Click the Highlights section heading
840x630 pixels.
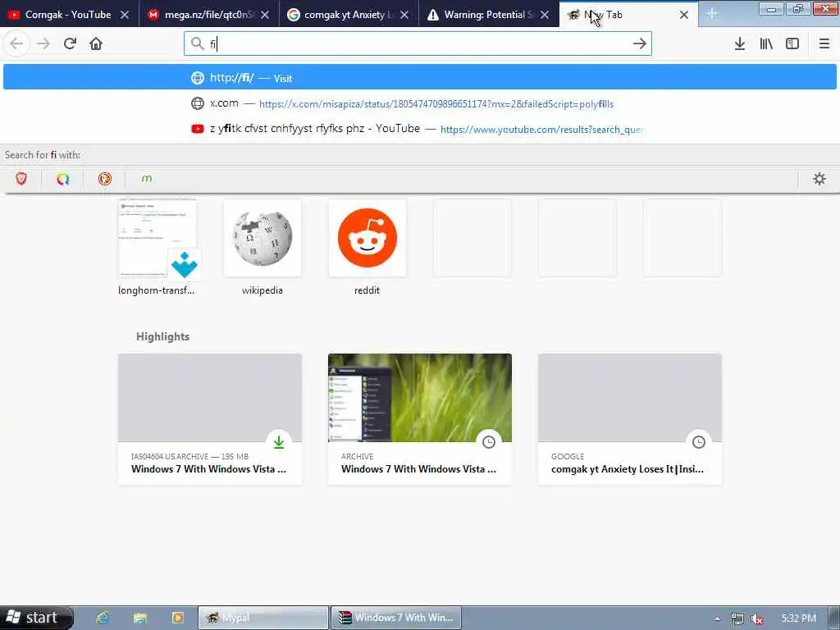pos(163,336)
